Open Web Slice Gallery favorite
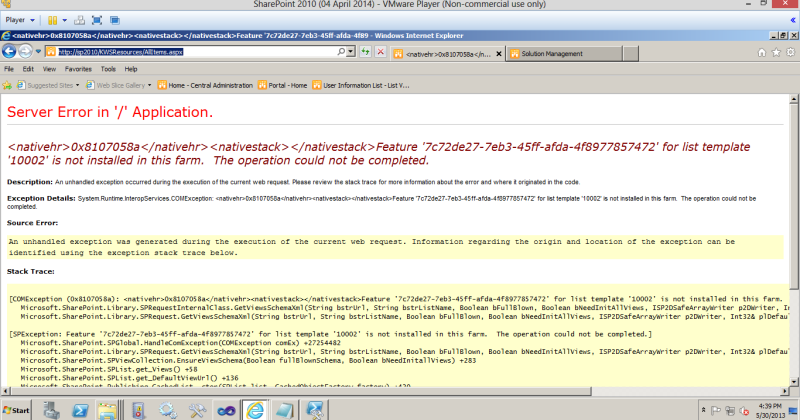The width and height of the screenshot is (800, 420). coord(115,85)
